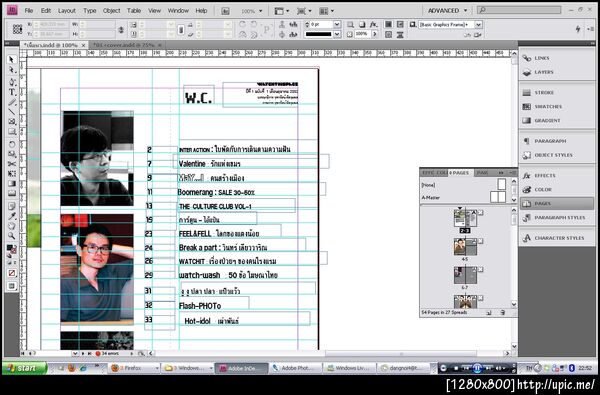Activate the Type tool

[x=11, y=92]
